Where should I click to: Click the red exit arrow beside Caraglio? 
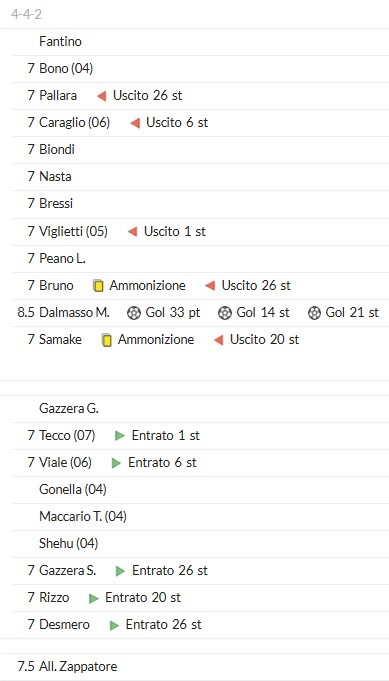click(x=135, y=123)
